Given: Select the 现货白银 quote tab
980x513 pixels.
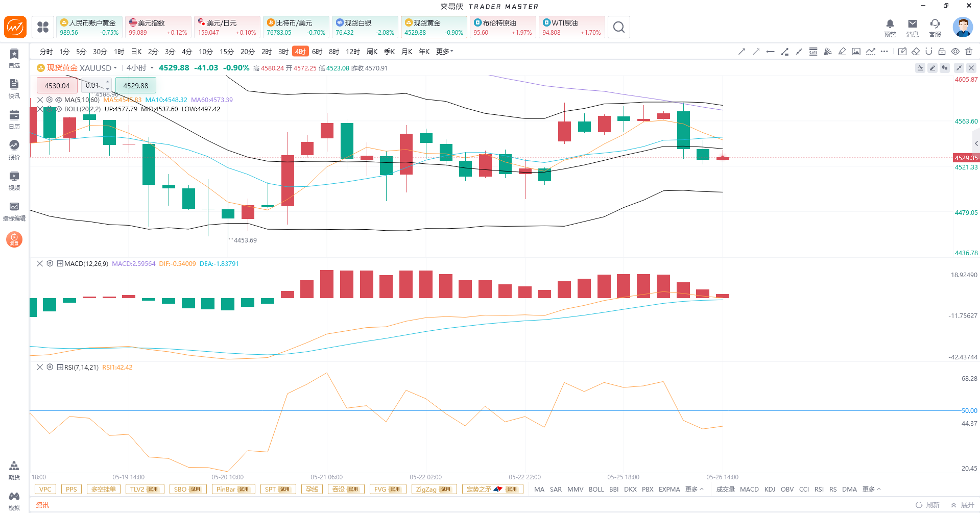Looking at the screenshot, I should click(365, 27).
